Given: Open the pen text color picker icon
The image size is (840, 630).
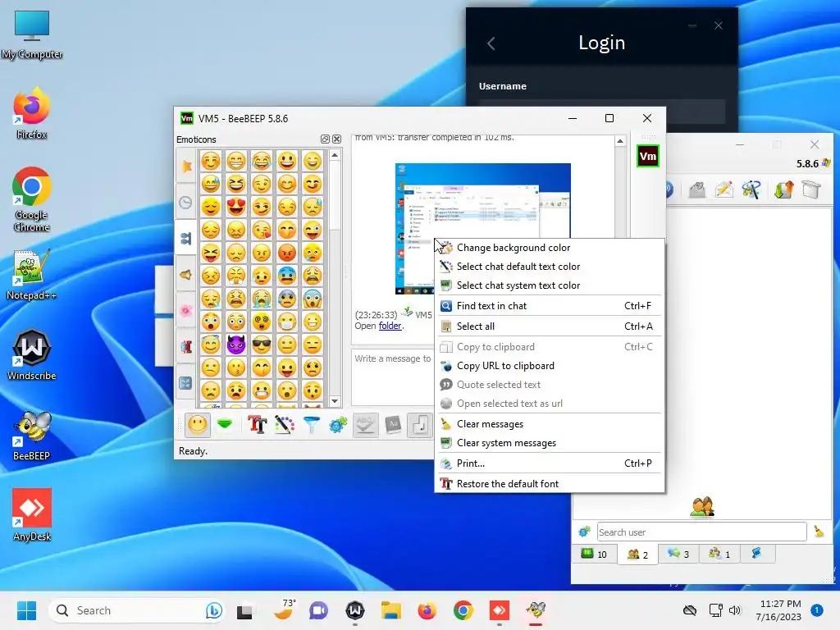Looking at the screenshot, I should point(285,426).
